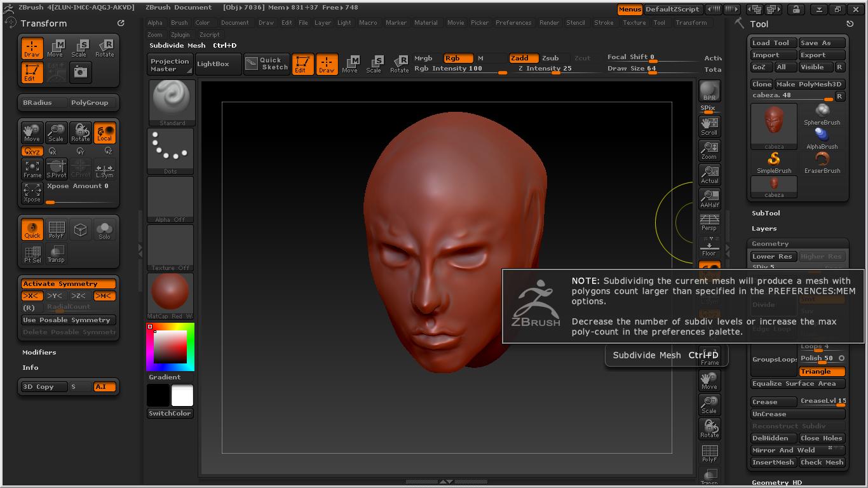Click the Edit icon next to Quick Sketch
868x488 pixels.
302,64
